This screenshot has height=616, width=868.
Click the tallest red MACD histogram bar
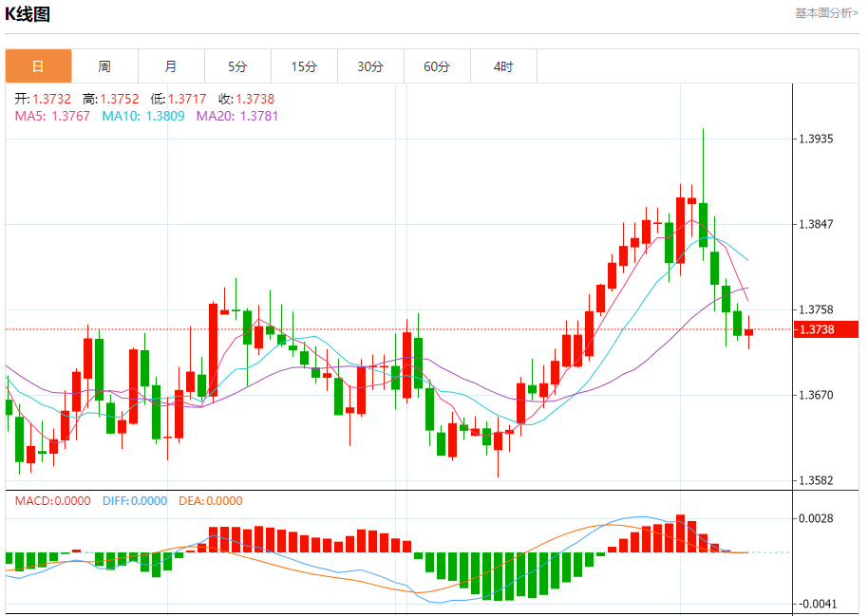(680, 533)
